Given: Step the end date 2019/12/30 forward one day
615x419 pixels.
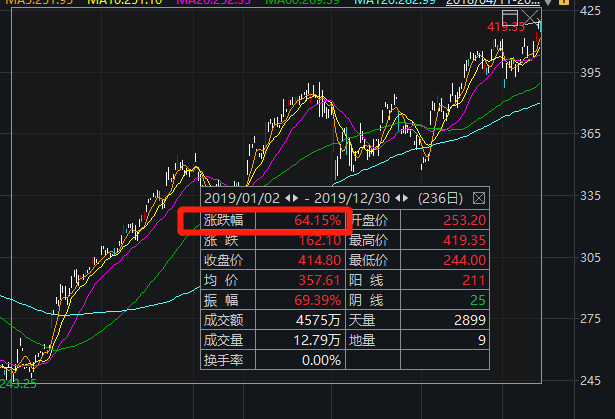Looking at the screenshot, I should 405,198.
